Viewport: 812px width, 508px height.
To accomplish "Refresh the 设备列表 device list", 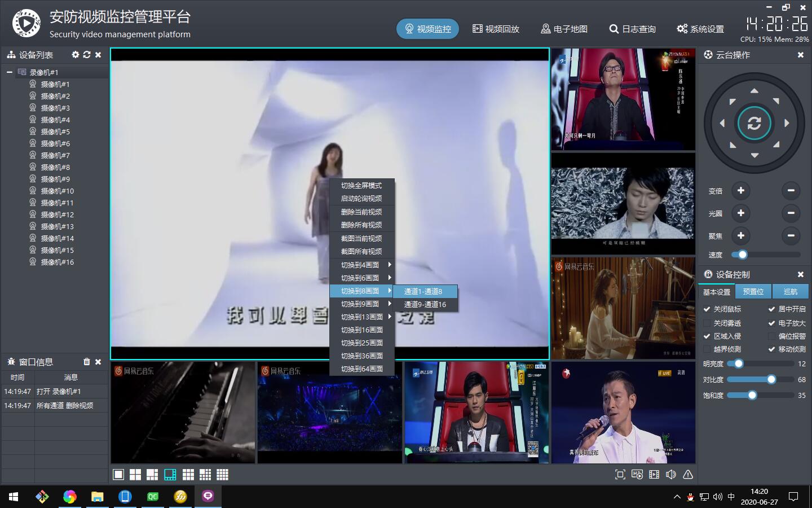I will tap(87, 55).
